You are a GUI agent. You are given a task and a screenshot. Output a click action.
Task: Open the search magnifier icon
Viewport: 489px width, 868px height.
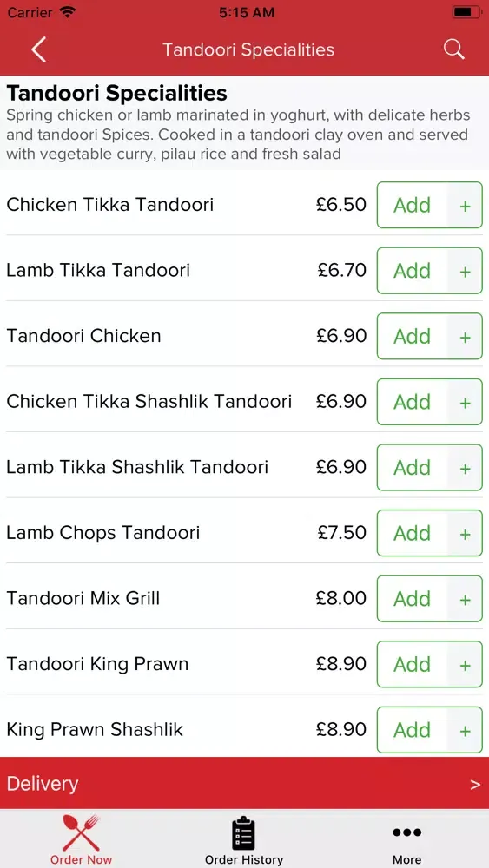pos(453,49)
